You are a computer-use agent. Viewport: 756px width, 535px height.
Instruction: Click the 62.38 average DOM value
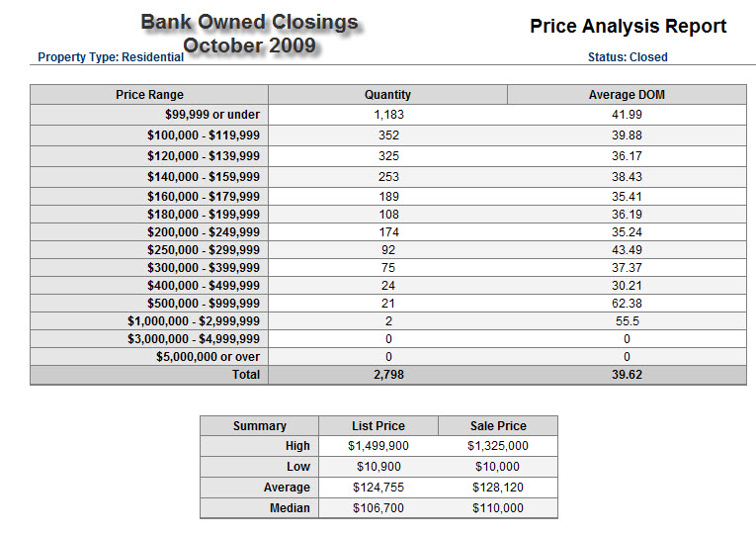point(627,303)
